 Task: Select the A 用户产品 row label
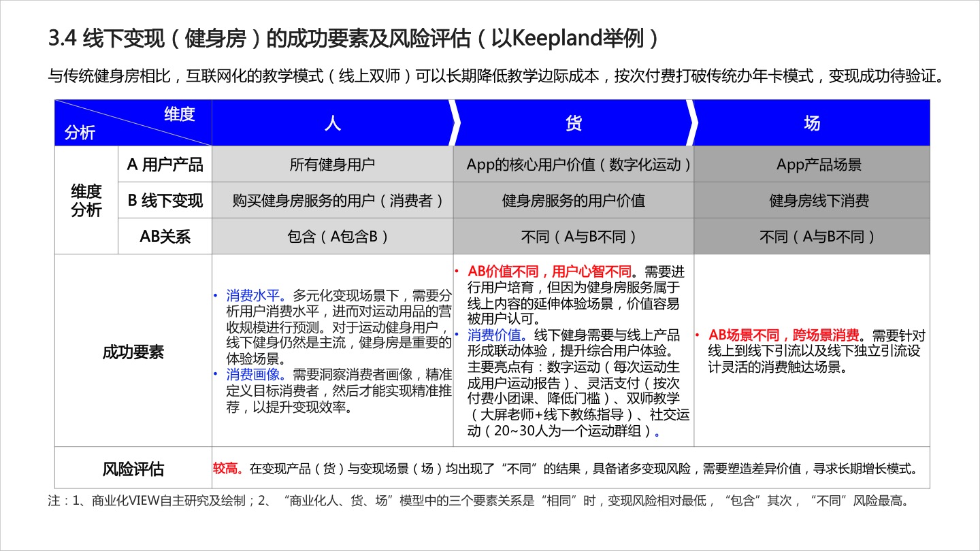click(165, 164)
